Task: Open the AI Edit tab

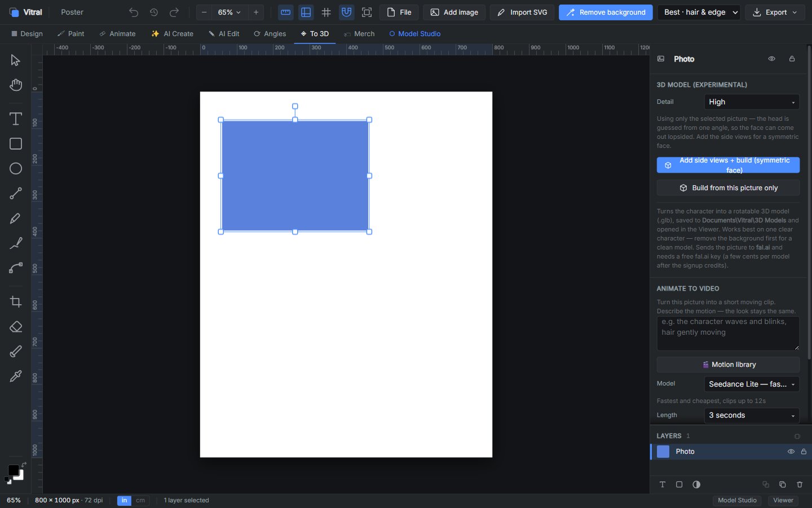Action: tap(224, 34)
